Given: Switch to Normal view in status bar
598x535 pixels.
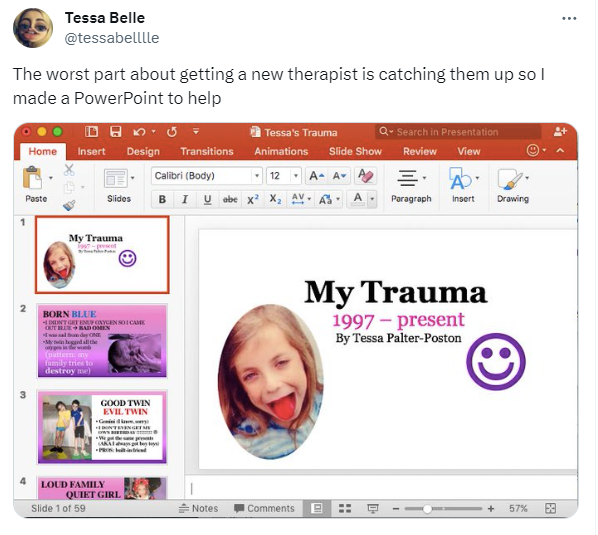Looking at the screenshot, I should pyautogui.click(x=317, y=508).
